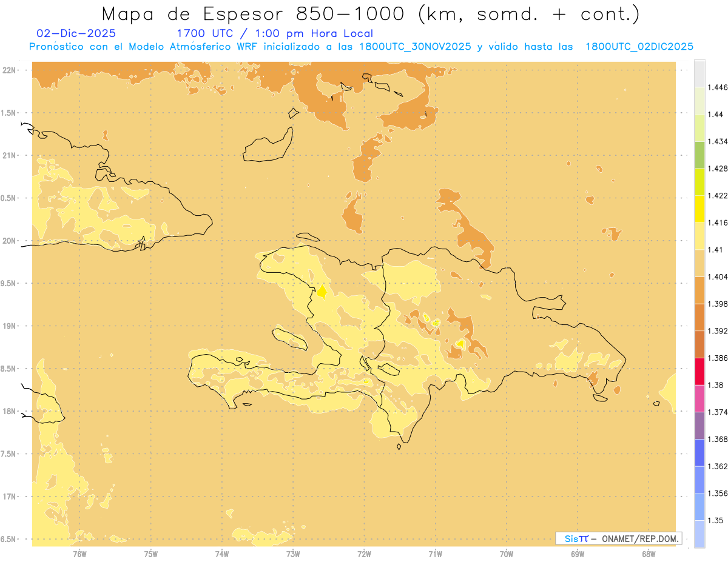728x562 pixels.
Task: Click the orange segment between 1.398 and 1.404
Action: (x=699, y=290)
